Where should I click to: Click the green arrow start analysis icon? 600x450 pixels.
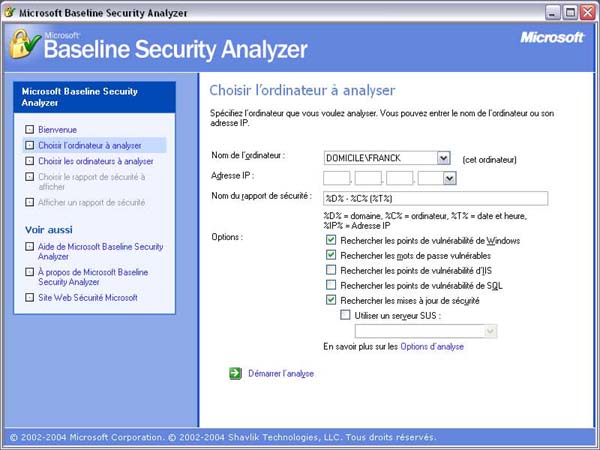(235, 373)
